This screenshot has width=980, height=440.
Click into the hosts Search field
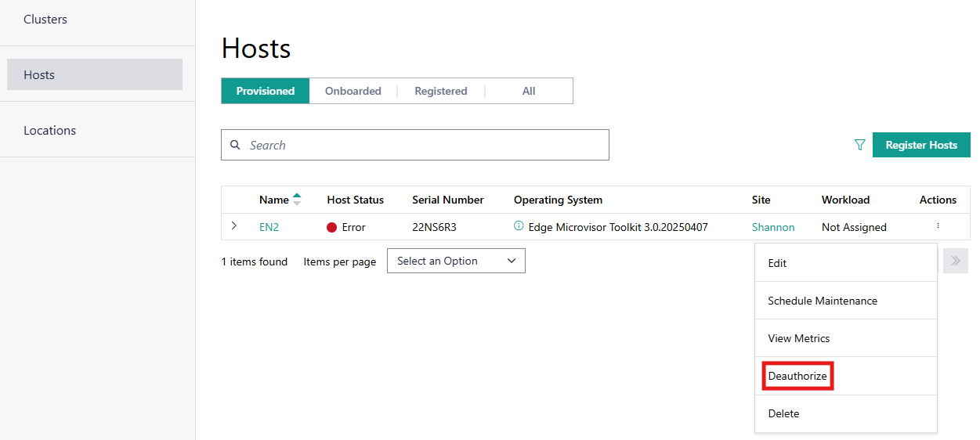tap(423, 145)
